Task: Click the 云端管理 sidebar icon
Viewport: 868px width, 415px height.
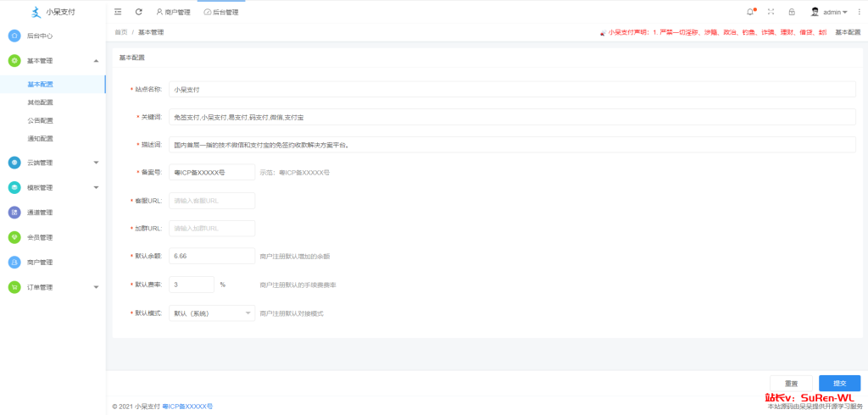Action: pos(14,163)
